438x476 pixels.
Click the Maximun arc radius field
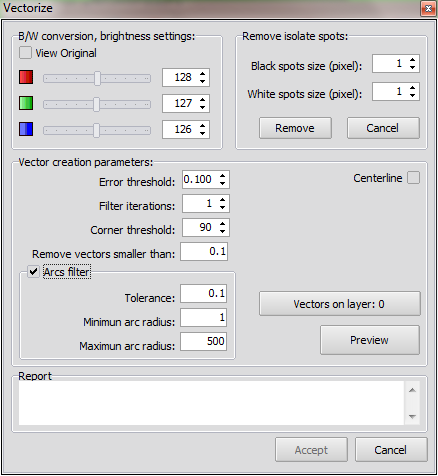204,341
